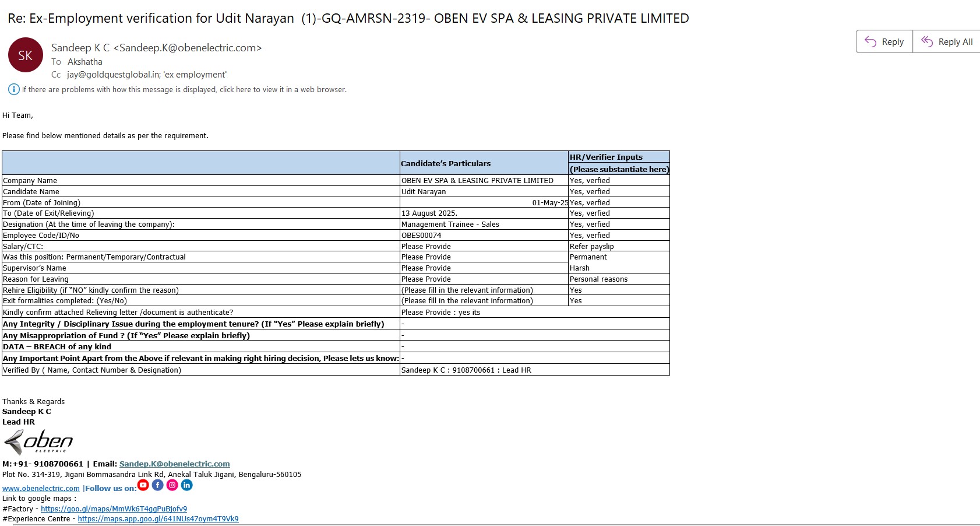Viewport: 980px width, 526px height.
Task: Click the Reply button
Action: coord(884,41)
